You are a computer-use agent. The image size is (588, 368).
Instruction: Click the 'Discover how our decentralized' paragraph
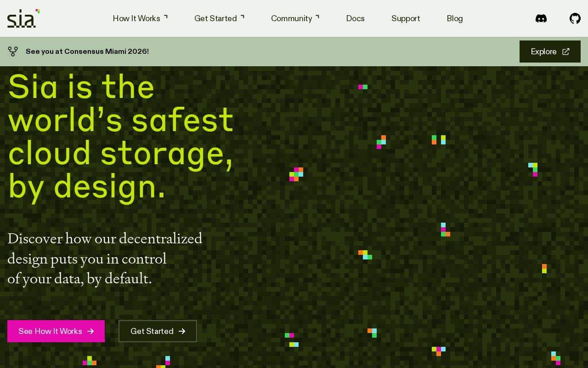[105, 259]
